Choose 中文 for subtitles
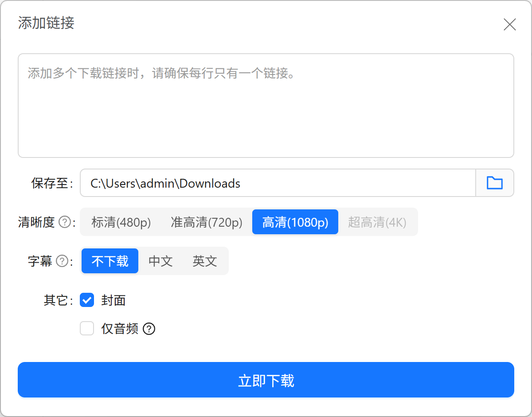532x417 pixels. click(x=160, y=261)
